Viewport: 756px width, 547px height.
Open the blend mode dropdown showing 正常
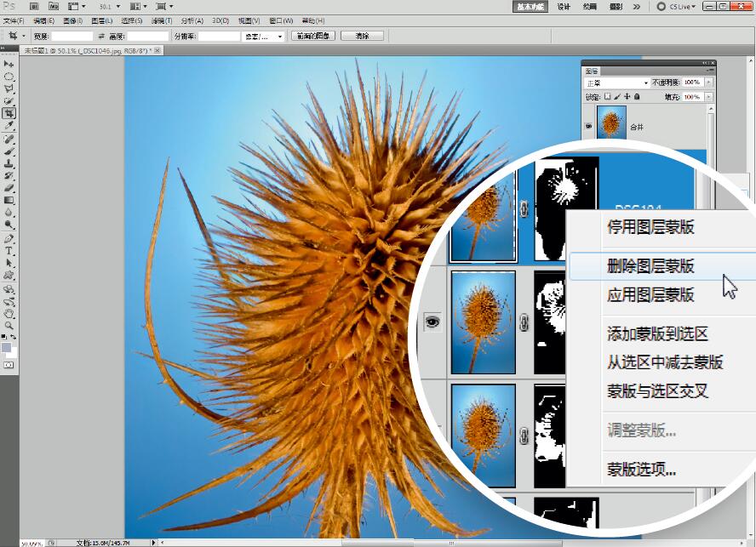[x=616, y=83]
